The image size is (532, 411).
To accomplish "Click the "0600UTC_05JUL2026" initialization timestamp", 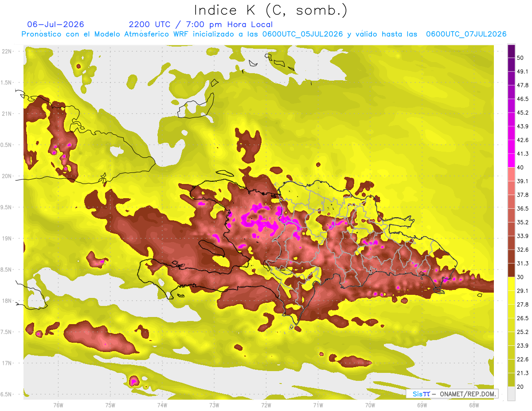I will (x=302, y=34).
